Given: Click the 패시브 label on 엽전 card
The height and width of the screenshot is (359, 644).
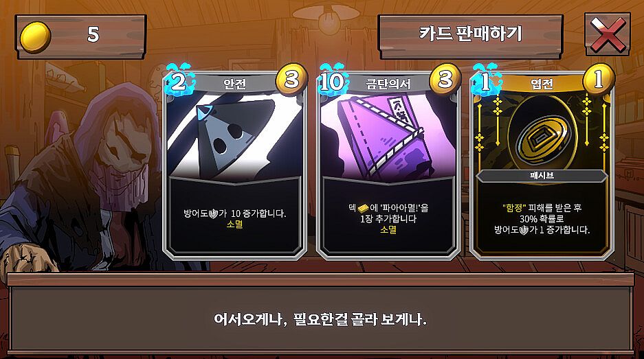Looking at the screenshot, I should coord(542,176).
